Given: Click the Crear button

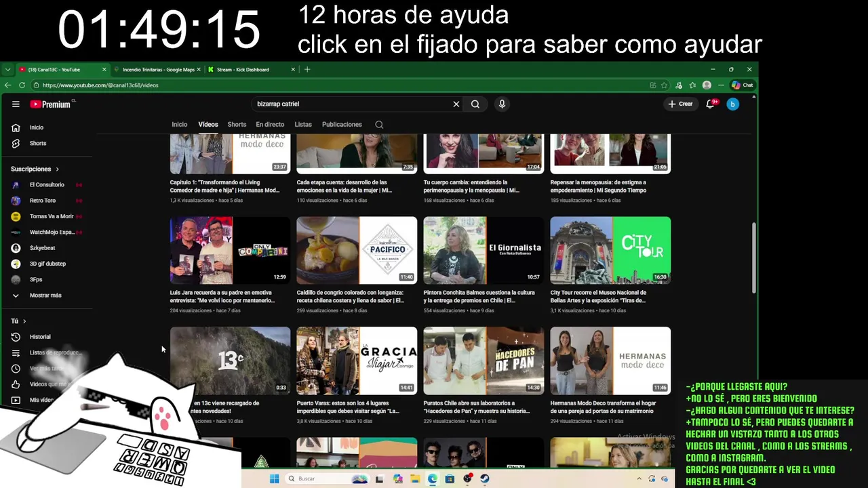Looking at the screenshot, I should pos(680,104).
